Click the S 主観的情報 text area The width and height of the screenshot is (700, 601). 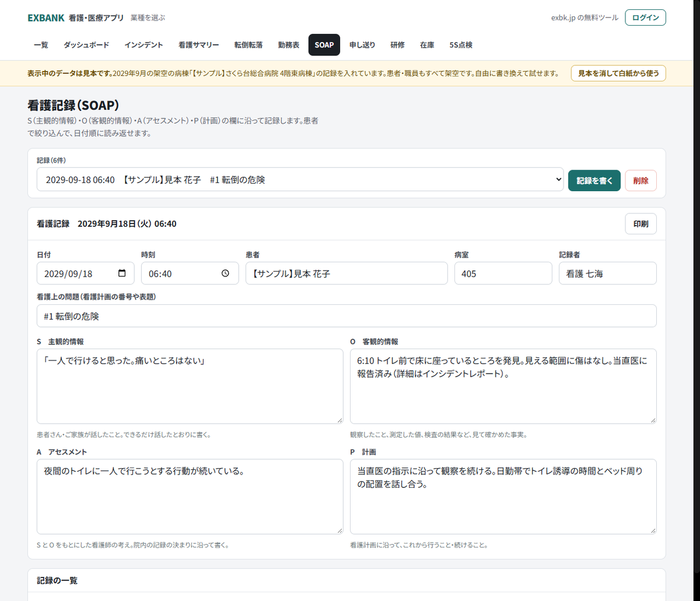click(190, 386)
